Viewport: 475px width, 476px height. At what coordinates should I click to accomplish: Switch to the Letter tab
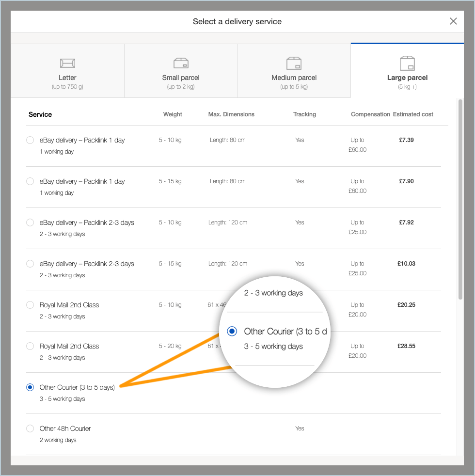pos(67,78)
